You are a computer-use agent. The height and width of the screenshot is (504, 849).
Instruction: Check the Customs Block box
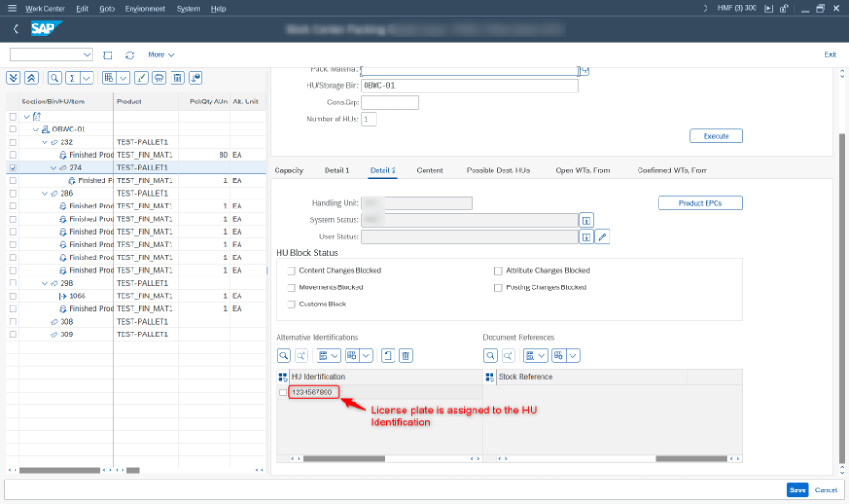pos(291,305)
